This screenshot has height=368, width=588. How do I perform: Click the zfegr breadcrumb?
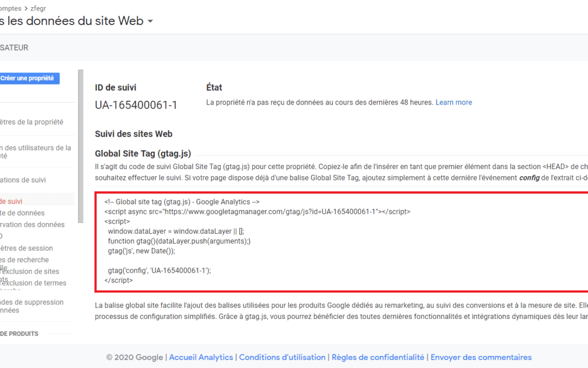(x=38, y=8)
